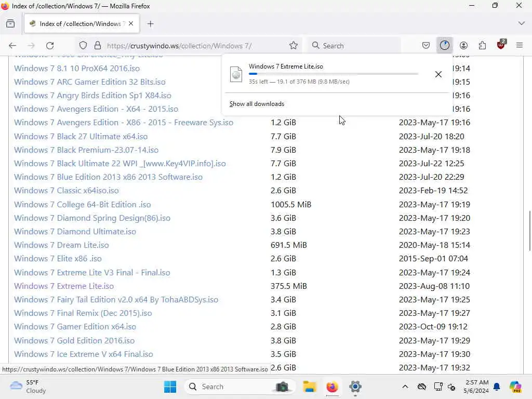Click the Firefox taskbar icon

coord(332,387)
